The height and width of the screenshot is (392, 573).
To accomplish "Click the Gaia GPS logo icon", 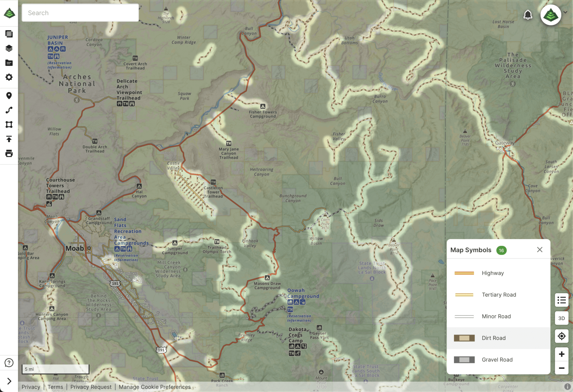I will pyautogui.click(x=9, y=13).
